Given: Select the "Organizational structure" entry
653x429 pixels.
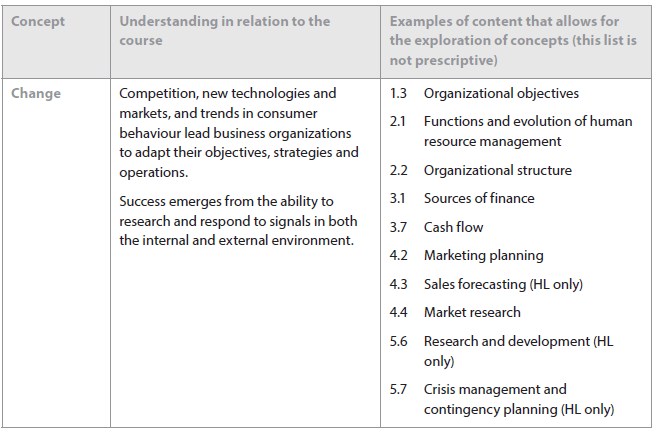Looking at the screenshot, I should 497,170.
